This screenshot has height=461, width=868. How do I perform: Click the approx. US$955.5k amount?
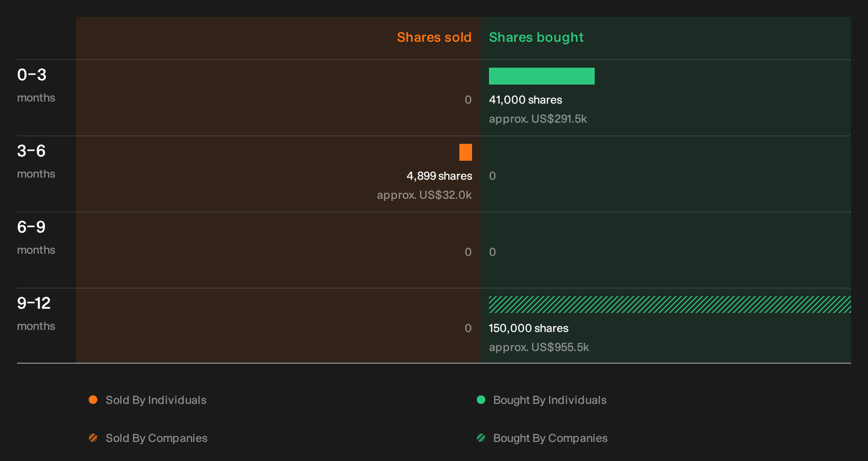pos(539,347)
